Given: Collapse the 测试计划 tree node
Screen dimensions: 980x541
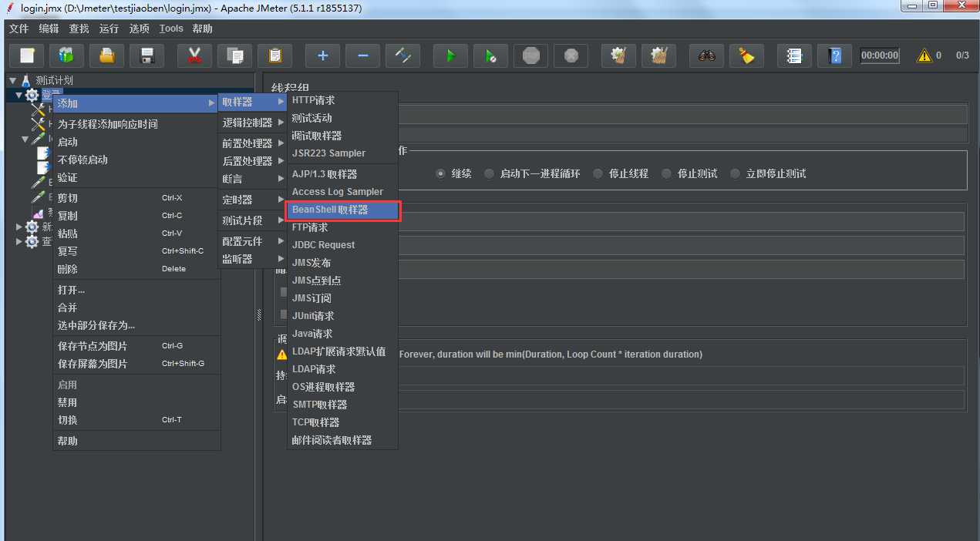Looking at the screenshot, I should click(x=12, y=80).
